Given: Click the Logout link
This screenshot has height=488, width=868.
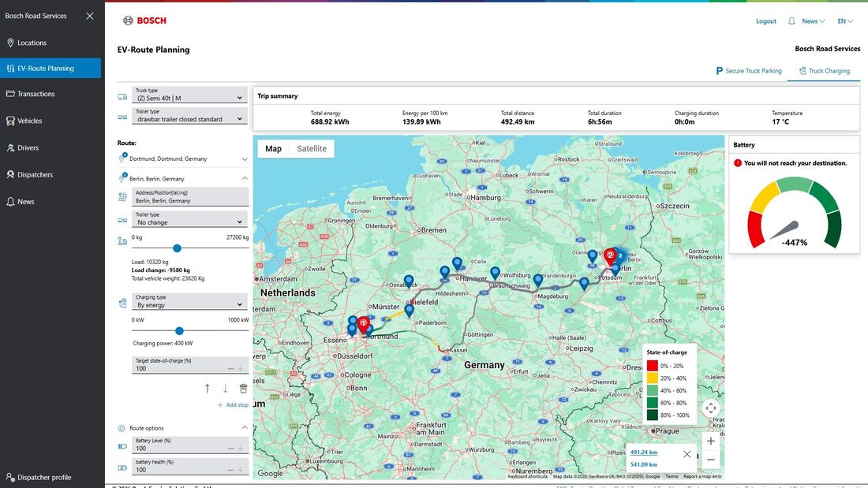Looking at the screenshot, I should (765, 21).
